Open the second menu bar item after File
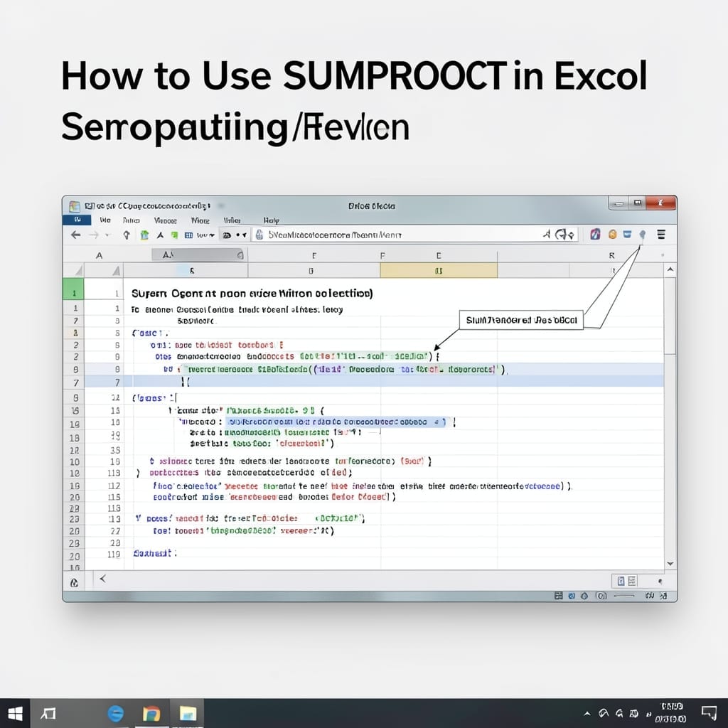Viewport: 728px width, 728px height. (x=105, y=220)
